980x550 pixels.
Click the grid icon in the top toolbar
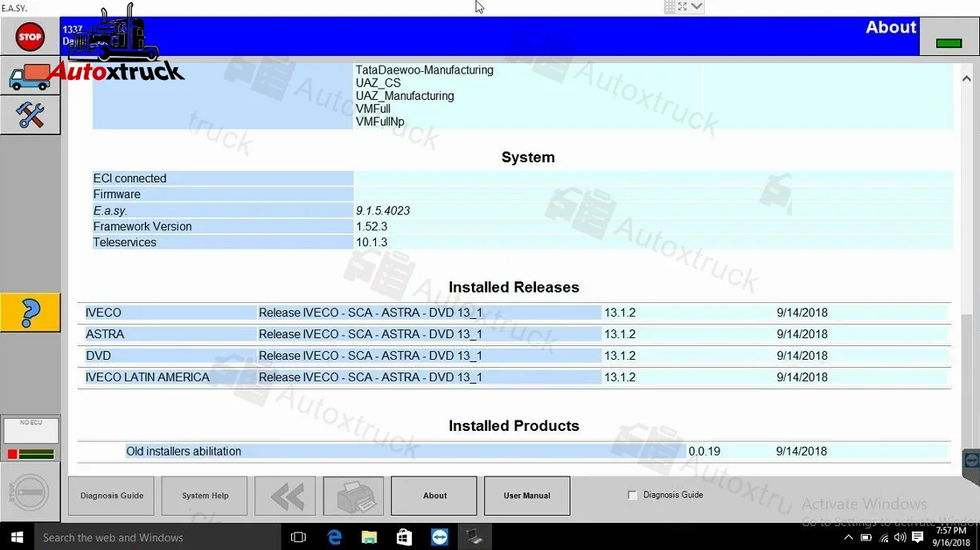tap(670, 6)
